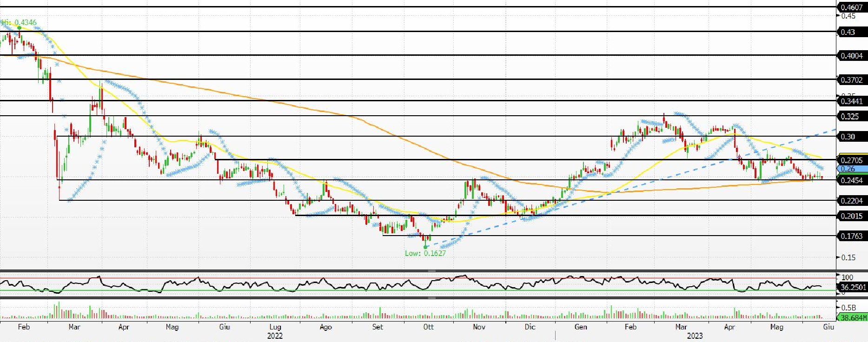This screenshot has height=342, width=868.
Task: Click the 2022 year label
Action: (x=275, y=336)
